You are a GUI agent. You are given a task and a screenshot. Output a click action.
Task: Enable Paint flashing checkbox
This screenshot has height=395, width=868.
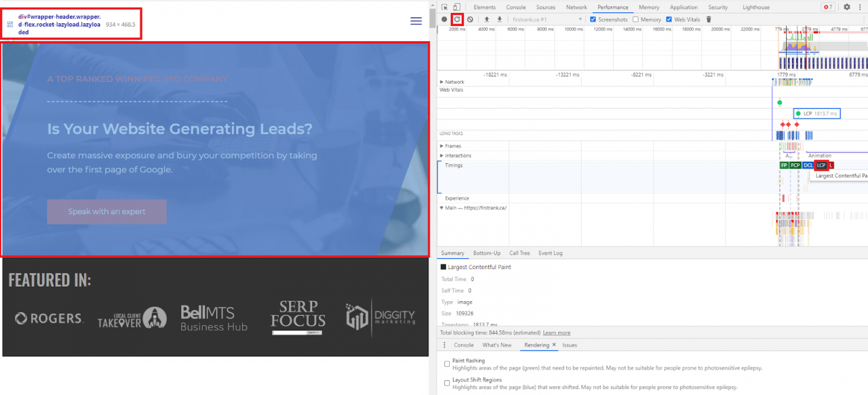[x=447, y=364]
